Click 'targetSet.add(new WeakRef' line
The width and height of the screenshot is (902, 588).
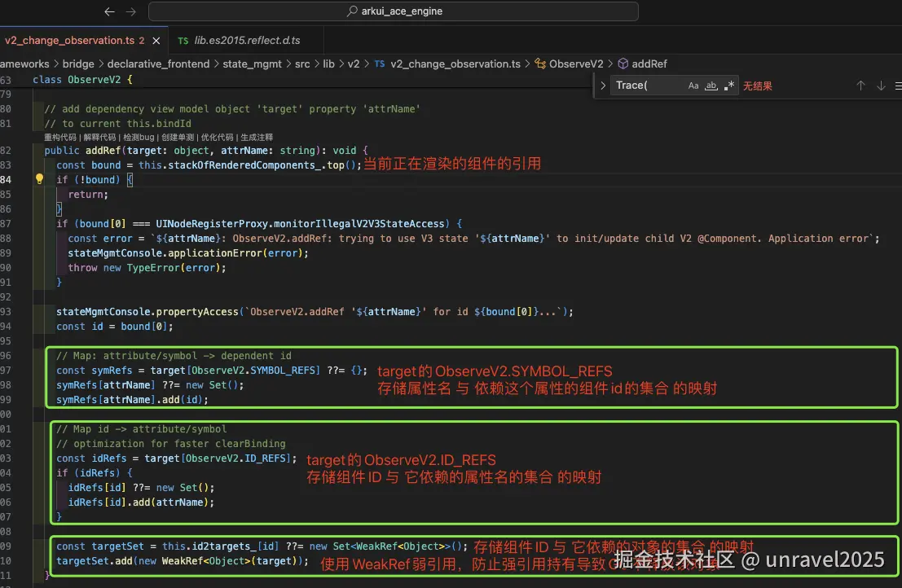point(183,561)
